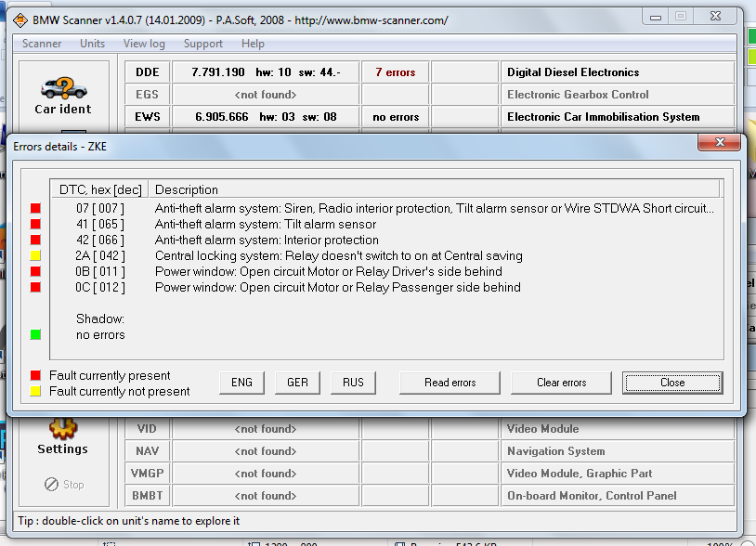Image resolution: width=756 pixels, height=546 pixels.
Task: Select error row 0B [011] Driver's side behind
Action: 385,271
